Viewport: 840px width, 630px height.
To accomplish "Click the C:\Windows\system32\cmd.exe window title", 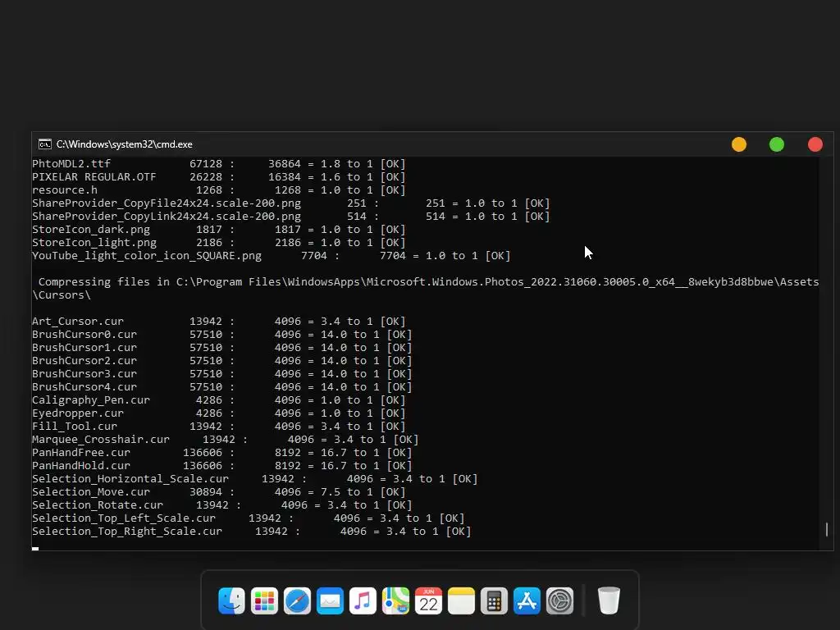I will pyautogui.click(x=125, y=144).
